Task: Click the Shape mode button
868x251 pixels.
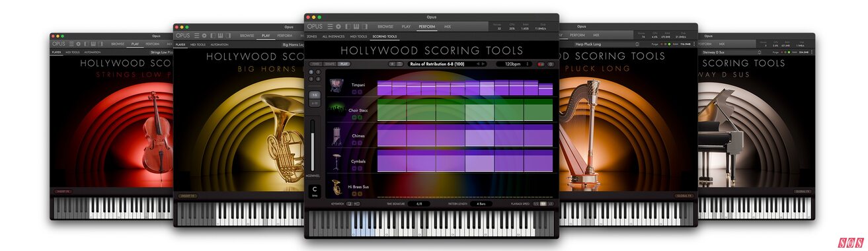Action: [x=330, y=64]
